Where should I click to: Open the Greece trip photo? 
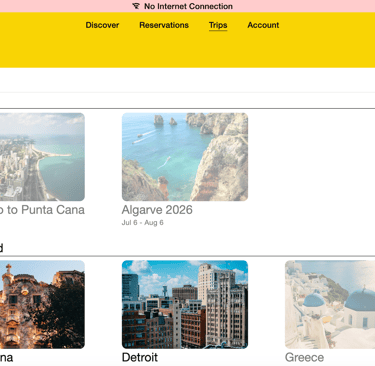330,304
